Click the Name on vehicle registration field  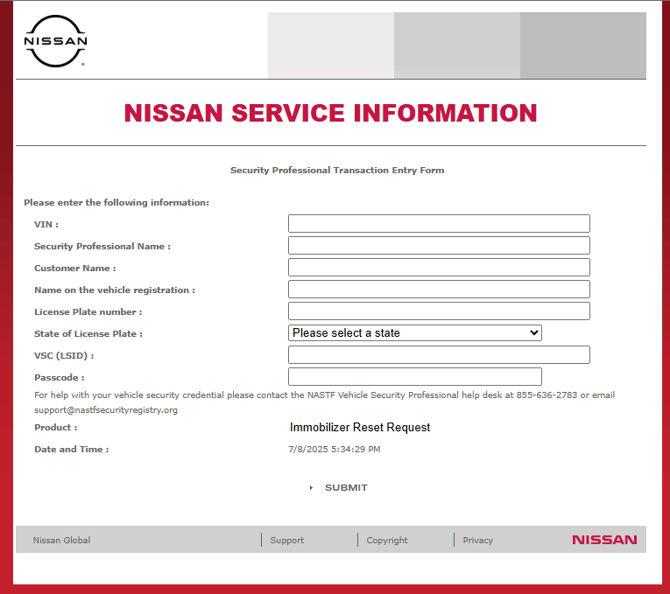click(x=439, y=289)
